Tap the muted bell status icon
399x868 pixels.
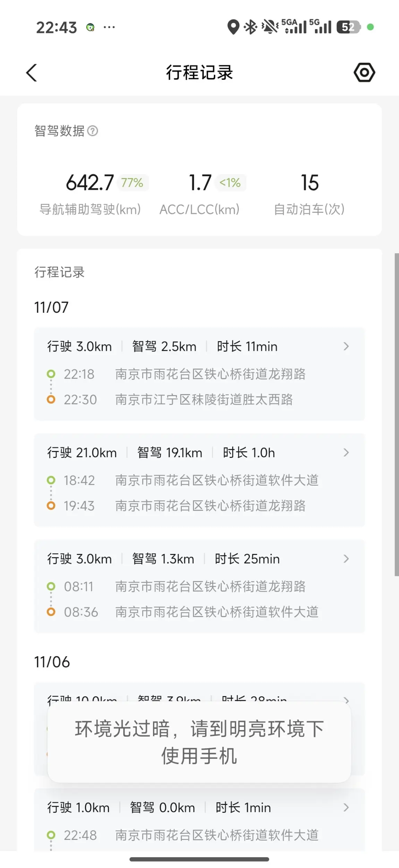point(270,27)
